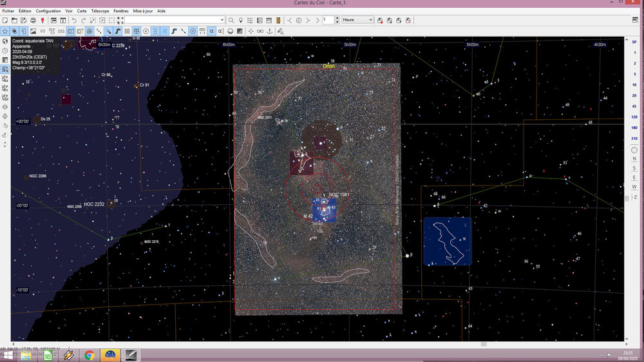The width and height of the screenshot is (644, 362).
Task: Increase the time step value with up arrow
Action: pos(337,18)
